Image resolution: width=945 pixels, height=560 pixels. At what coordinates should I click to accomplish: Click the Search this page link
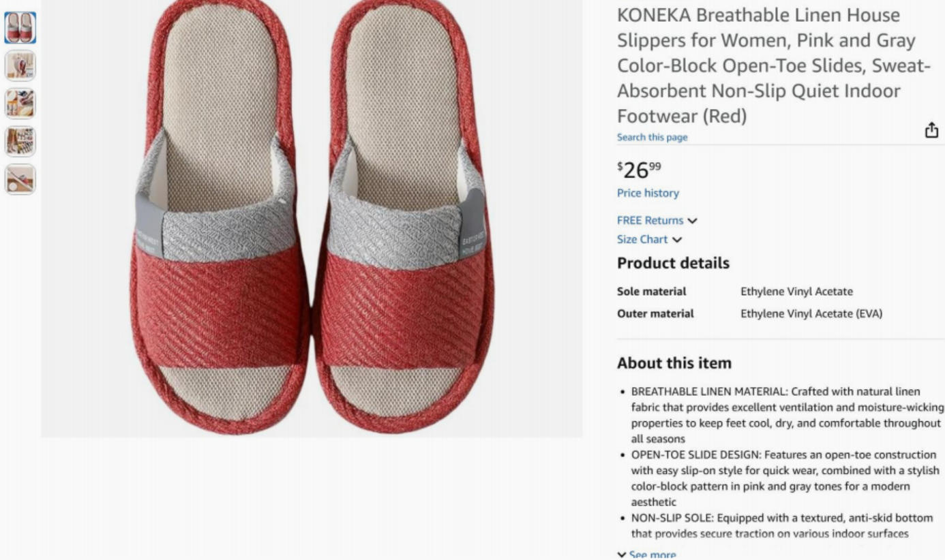(652, 138)
